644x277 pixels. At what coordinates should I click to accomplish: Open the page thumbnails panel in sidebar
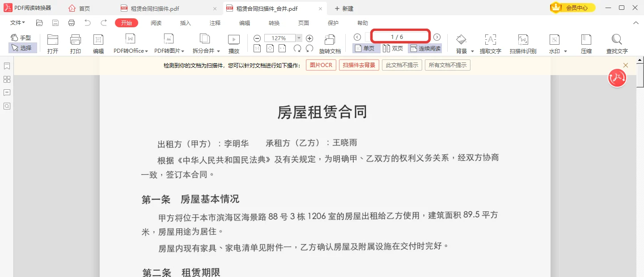7,80
